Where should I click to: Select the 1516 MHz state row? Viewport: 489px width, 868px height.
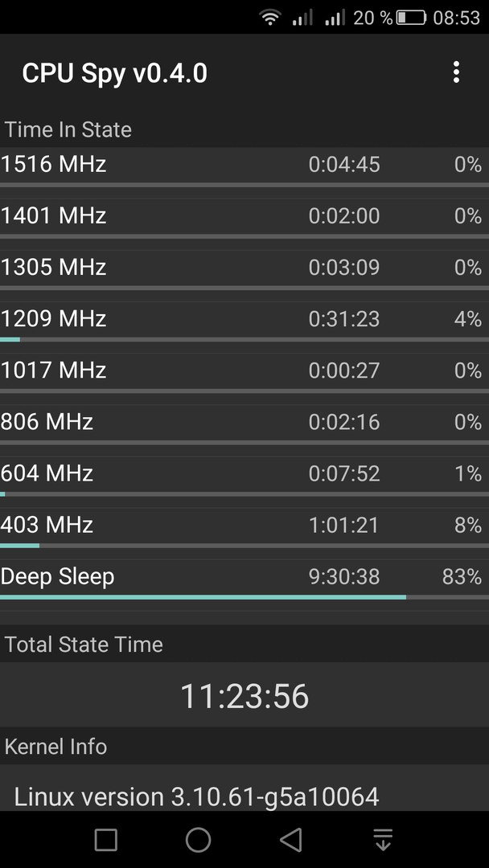pyautogui.click(x=244, y=168)
